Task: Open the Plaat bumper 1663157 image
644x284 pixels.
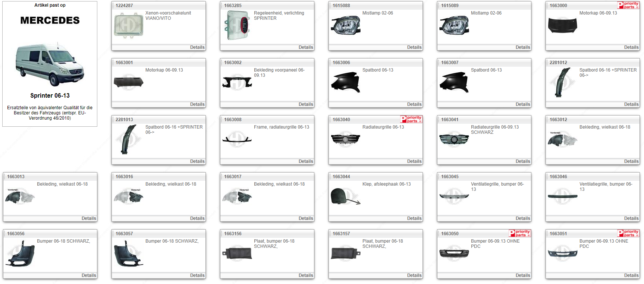Action: pos(346,253)
